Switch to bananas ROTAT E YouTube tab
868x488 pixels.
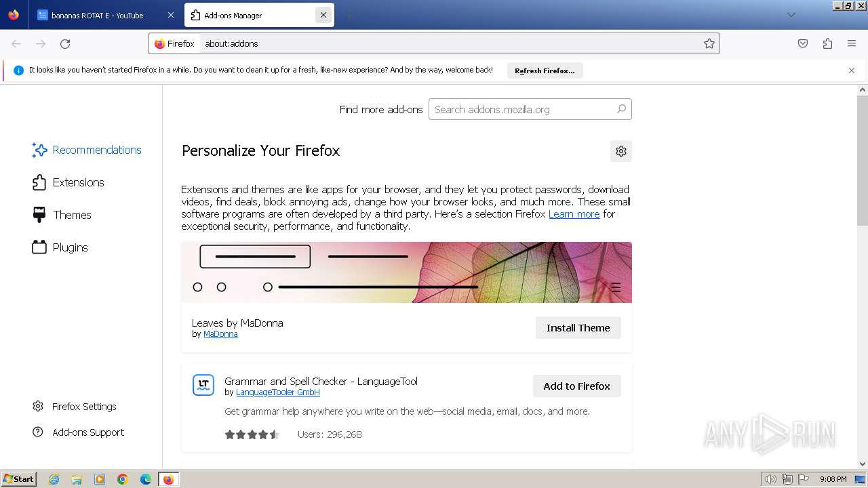105,15
